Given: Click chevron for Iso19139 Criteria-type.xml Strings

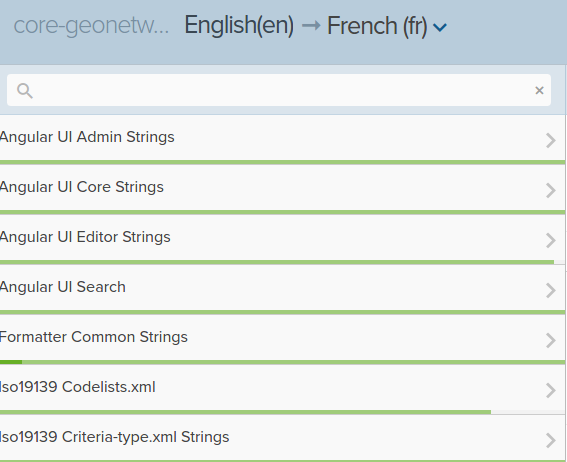Looking at the screenshot, I should 550,440.
